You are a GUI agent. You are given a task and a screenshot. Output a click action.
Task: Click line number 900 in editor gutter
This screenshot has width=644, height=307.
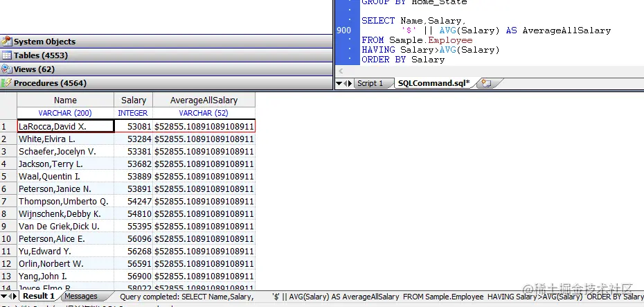click(343, 30)
